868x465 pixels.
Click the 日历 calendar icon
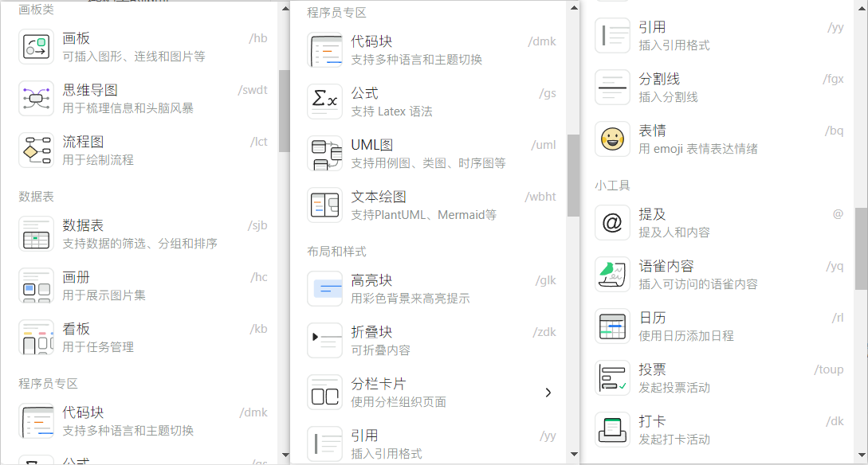(x=612, y=326)
